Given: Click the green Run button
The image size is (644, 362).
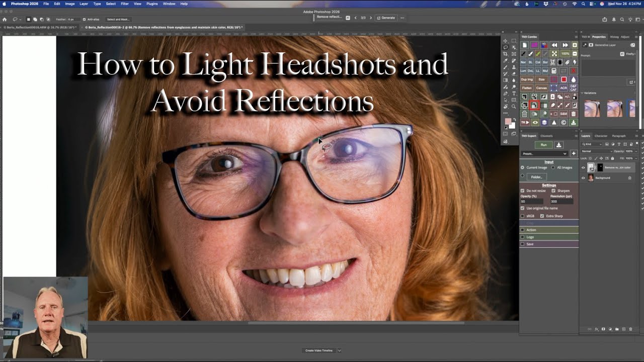Looking at the screenshot, I should [x=543, y=145].
